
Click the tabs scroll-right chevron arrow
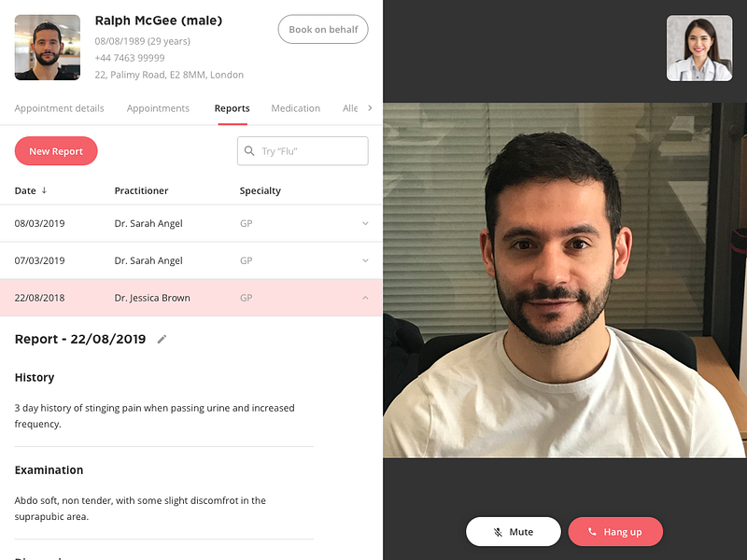pyautogui.click(x=370, y=108)
